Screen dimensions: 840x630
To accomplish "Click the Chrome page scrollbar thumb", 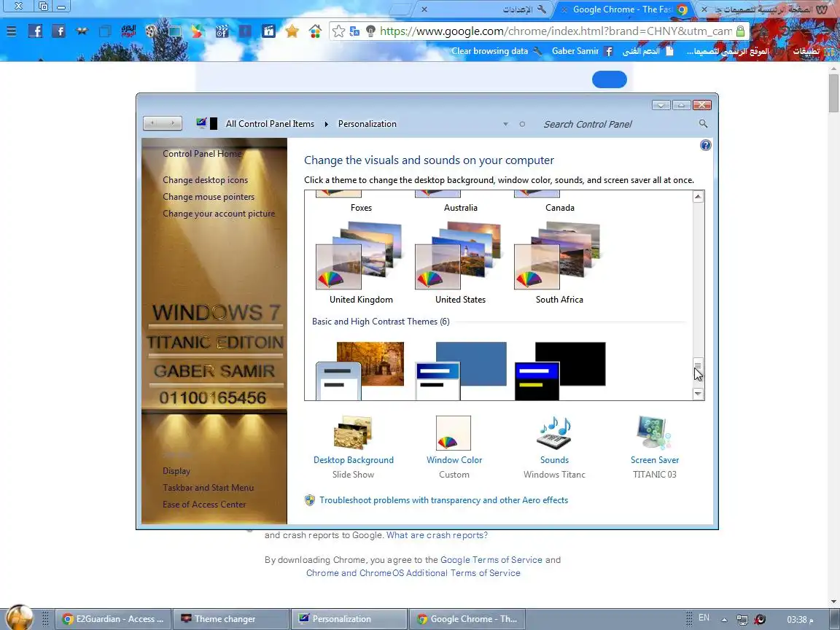I will (x=833, y=93).
